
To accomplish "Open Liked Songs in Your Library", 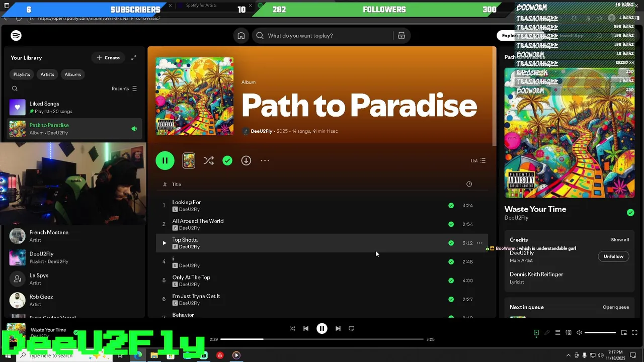I will [75, 107].
